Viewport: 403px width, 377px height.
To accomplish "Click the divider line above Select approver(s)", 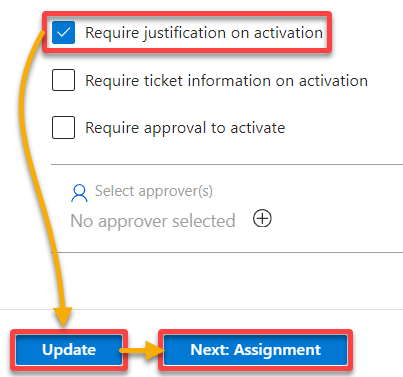I will coord(227,164).
